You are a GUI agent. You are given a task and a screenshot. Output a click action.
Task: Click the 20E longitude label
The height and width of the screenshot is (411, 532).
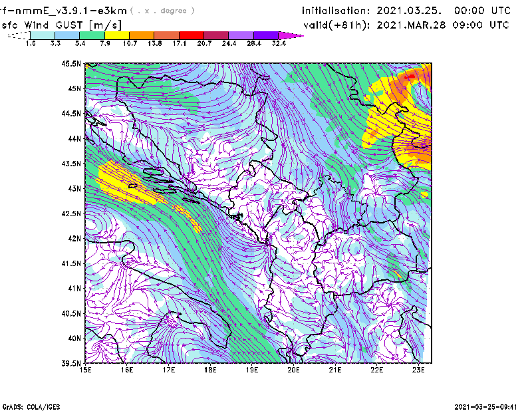click(x=293, y=370)
